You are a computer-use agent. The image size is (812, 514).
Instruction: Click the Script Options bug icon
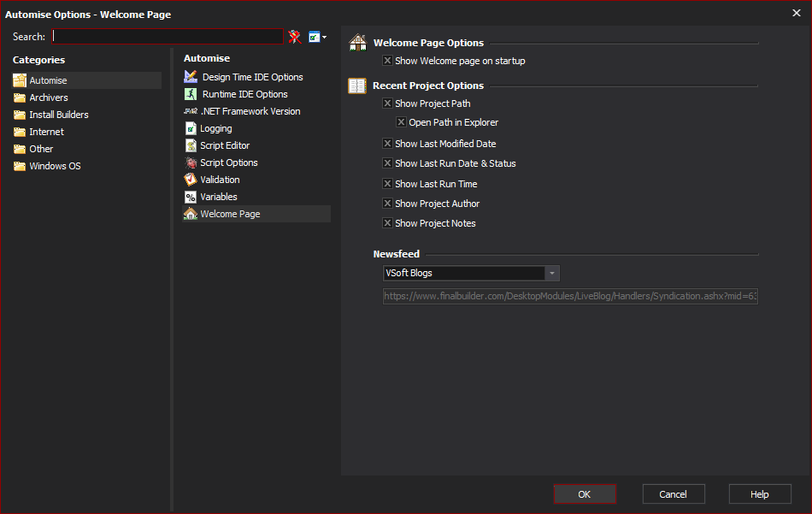pos(191,162)
